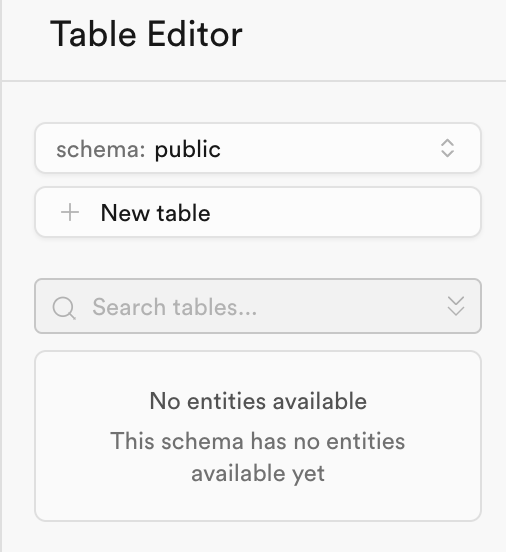This screenshot has width=506, height=552.
Task: Focus the Search tables input field
Action: (258, 306)
